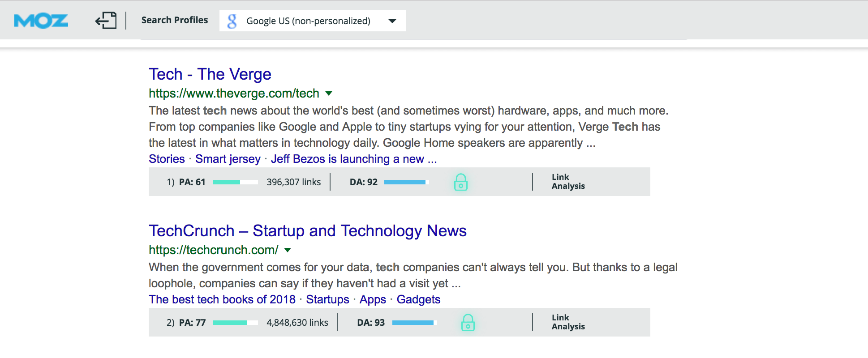
Task: Open the Google US search profile dropdown
Action: tap(392, 21)
